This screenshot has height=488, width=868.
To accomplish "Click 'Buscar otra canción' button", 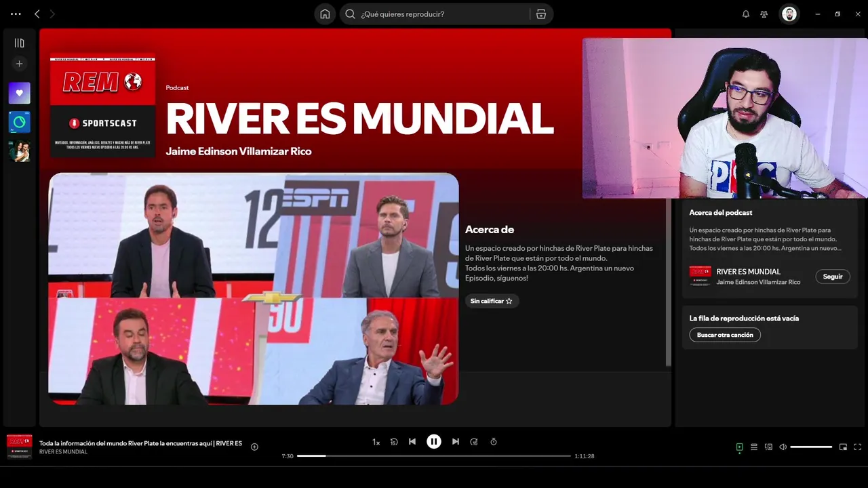I will [x=725, y=335].
